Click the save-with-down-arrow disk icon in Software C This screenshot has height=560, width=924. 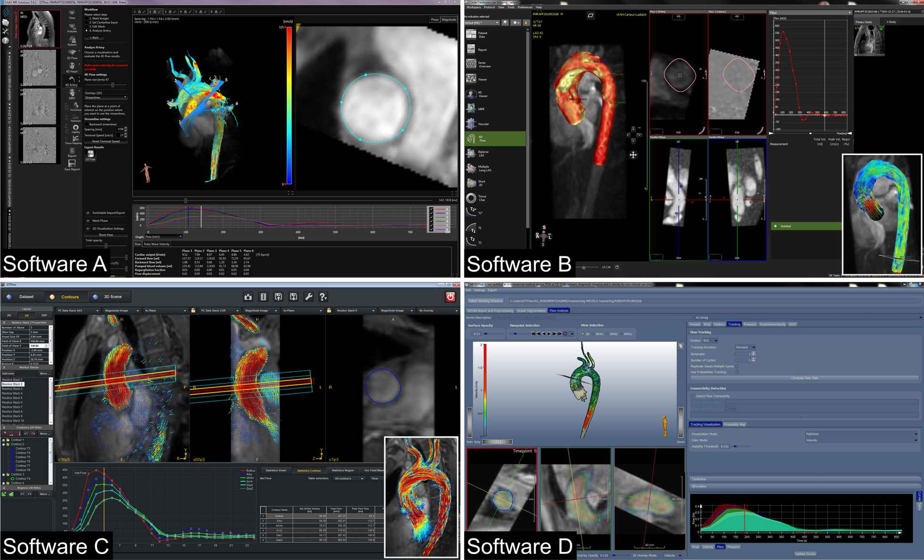[x=293, y=296]
